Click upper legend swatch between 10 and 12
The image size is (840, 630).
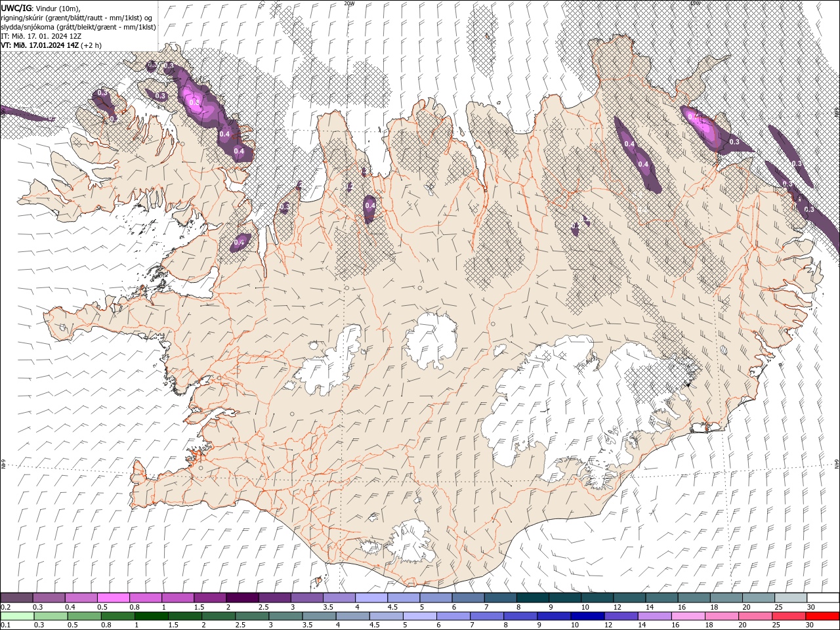coord(597,598)
